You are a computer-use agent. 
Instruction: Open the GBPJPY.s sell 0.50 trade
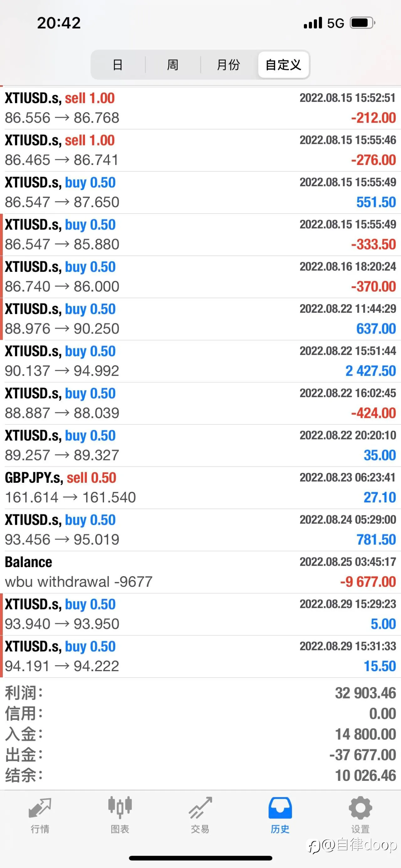click(x=200, y=487)
